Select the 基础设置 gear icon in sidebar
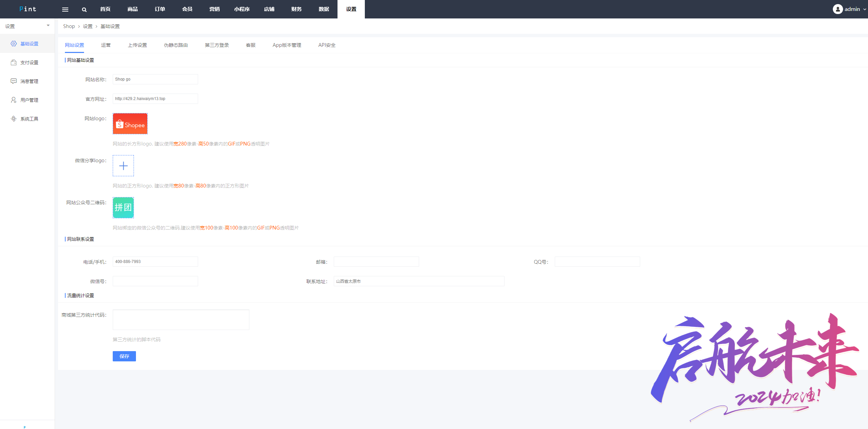Image resolution: width=868 pixels, height=429 pixels. click(14, 43)
